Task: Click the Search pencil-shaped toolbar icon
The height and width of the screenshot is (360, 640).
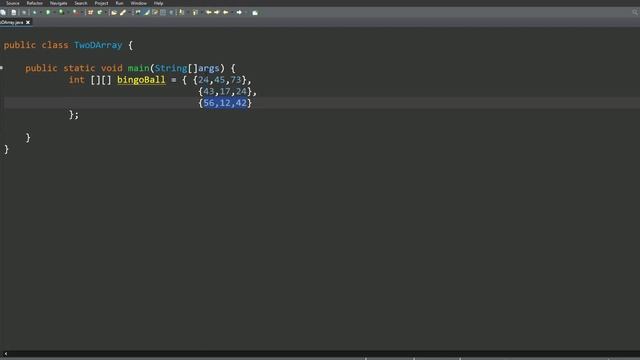Action: click(123, 13)
